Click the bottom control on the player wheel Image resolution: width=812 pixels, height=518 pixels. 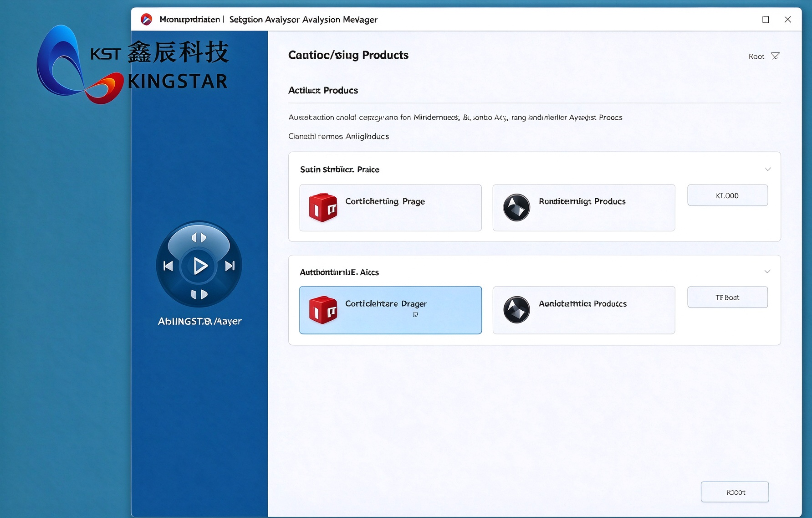[199, 294]
